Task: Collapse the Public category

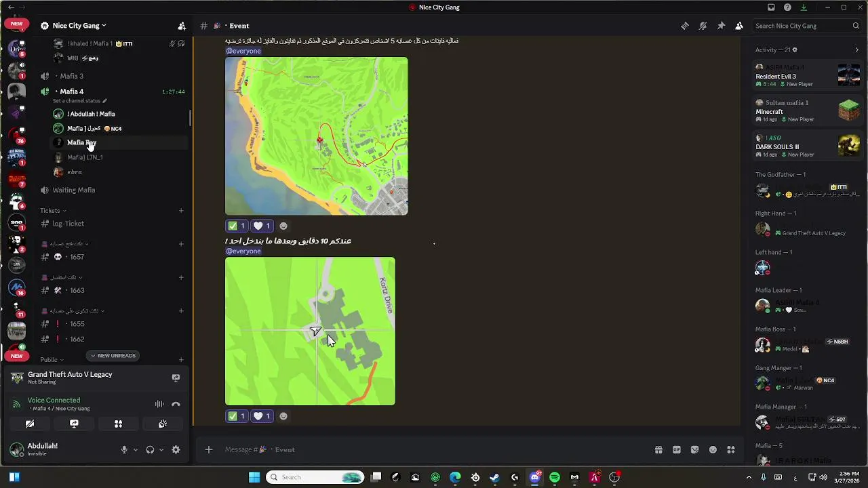Action: point(52,360)
